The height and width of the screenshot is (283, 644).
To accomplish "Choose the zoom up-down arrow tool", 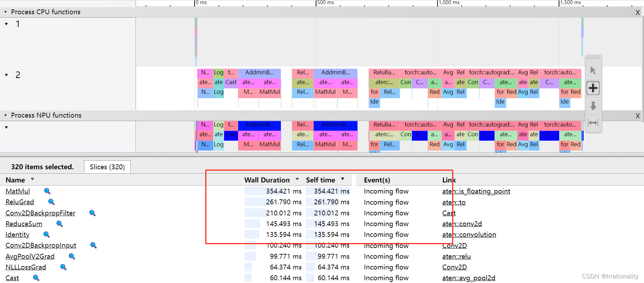I will click(593, 105).
